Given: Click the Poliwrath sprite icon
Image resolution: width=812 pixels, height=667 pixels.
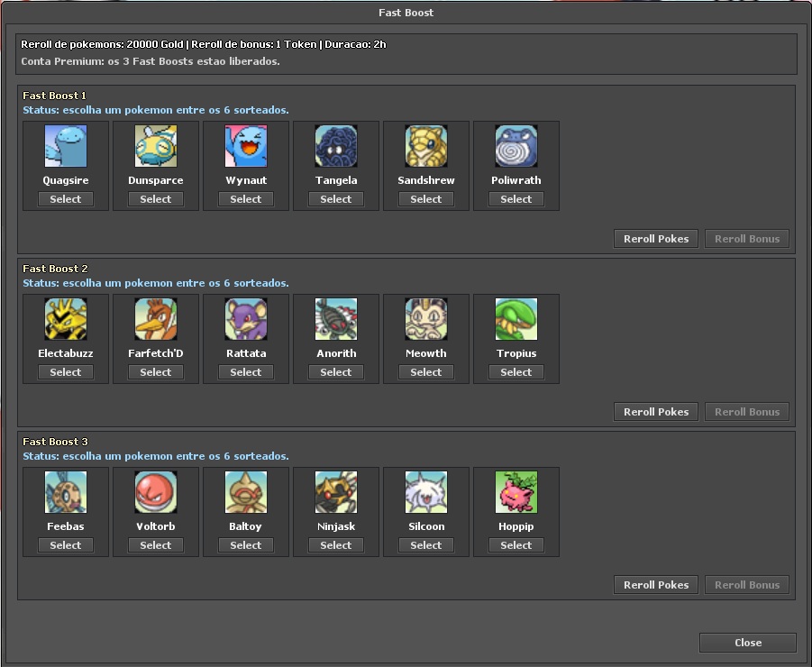Looking at the screenshot, I should [x=515, y=145].
